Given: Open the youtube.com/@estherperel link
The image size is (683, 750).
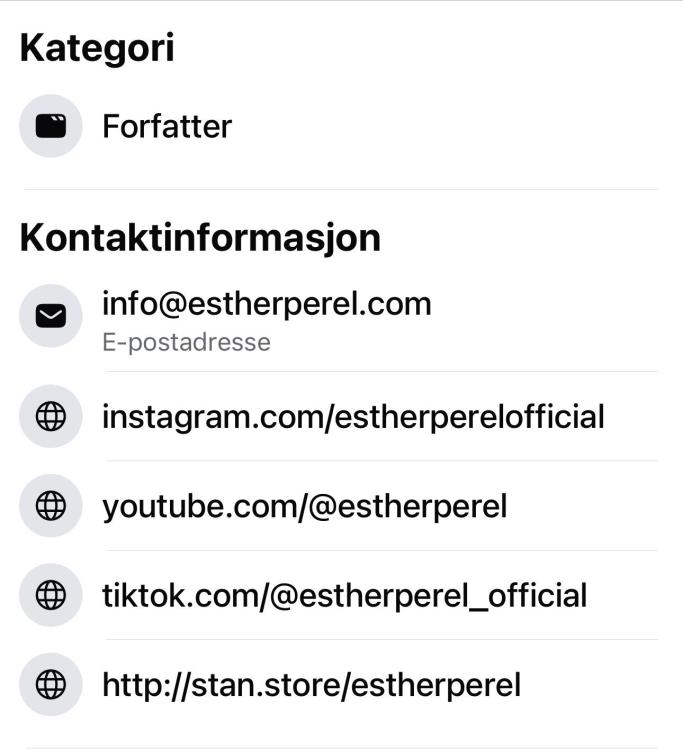Looking at the screenshot, I should (305, 506).
